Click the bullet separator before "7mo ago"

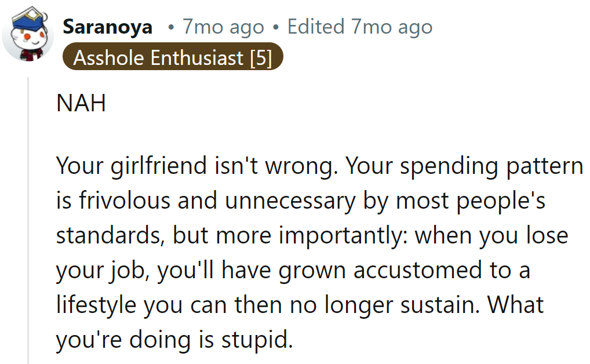170,27
